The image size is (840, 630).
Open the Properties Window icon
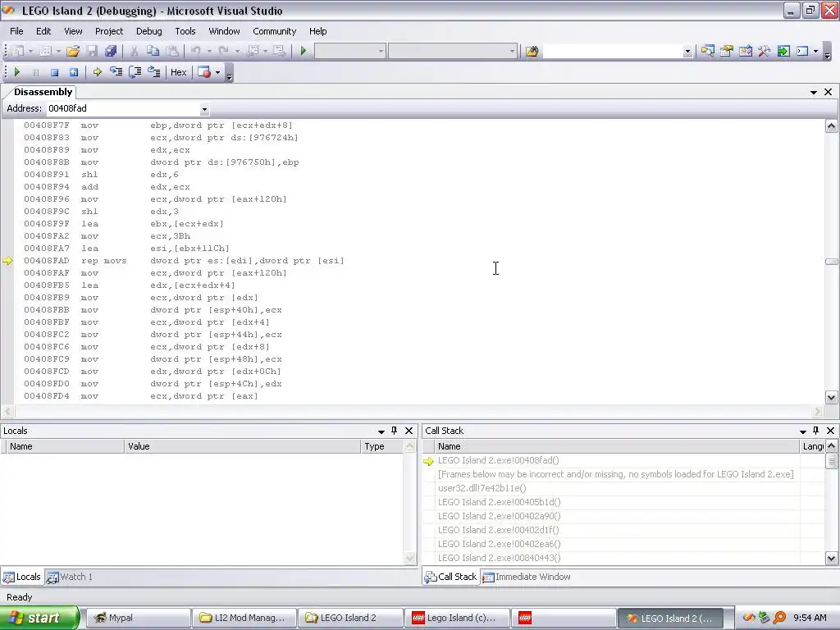pyautogui.click(x=727, y=51)
